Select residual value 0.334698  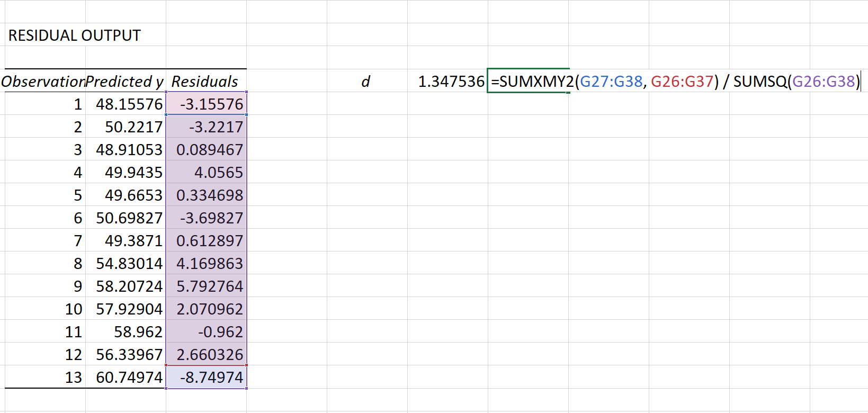coord(206,195)
